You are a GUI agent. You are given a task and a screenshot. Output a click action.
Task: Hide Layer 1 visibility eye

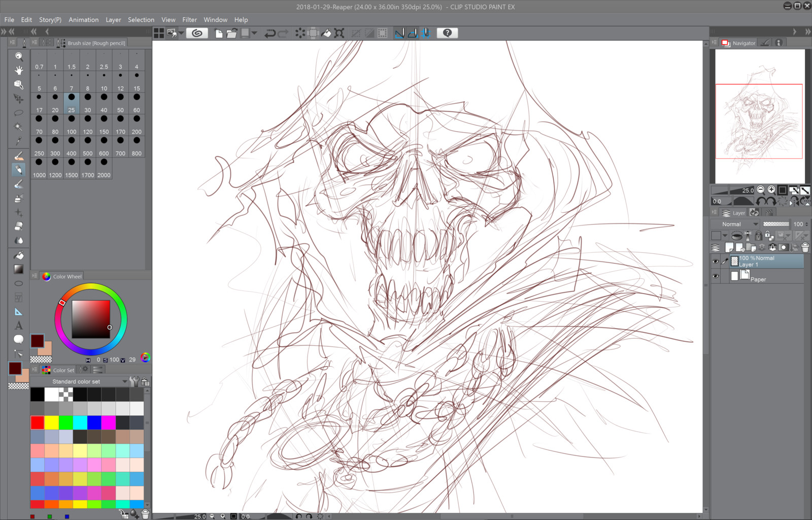coord(716,262)
